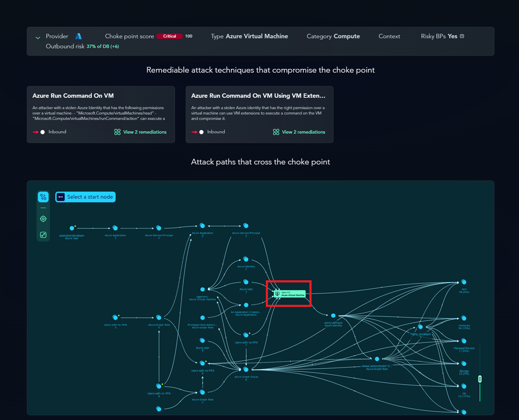Collapse the Provider details chevron
Image resolution: width=519 pixels, height=420 pixels.
pos(38,37)
